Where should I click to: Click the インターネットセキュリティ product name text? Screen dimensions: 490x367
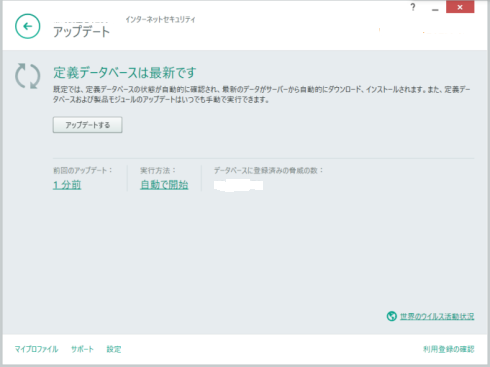point(160,20)
